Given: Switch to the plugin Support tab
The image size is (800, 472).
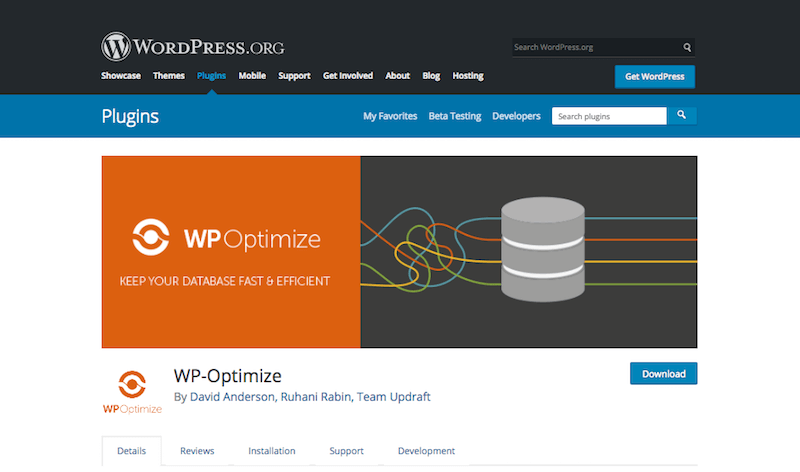Looking at the screenshot, I should (346, 451).
